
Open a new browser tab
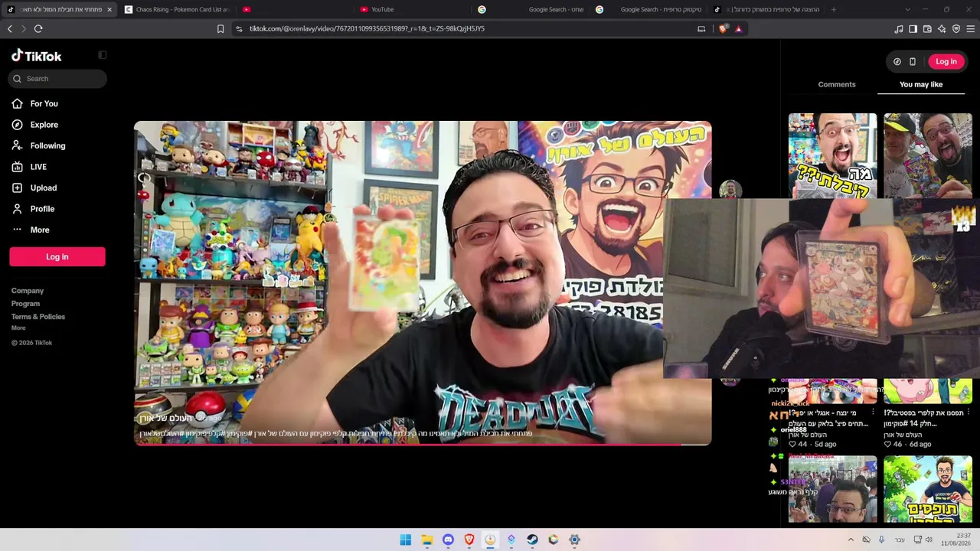coord(834,9)
